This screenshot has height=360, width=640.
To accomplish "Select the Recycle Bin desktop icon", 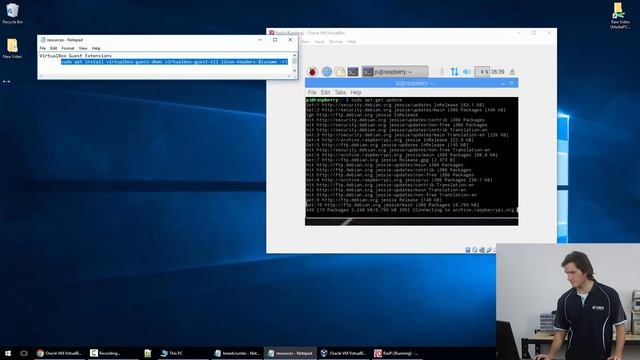I will [x=12, y=13].
